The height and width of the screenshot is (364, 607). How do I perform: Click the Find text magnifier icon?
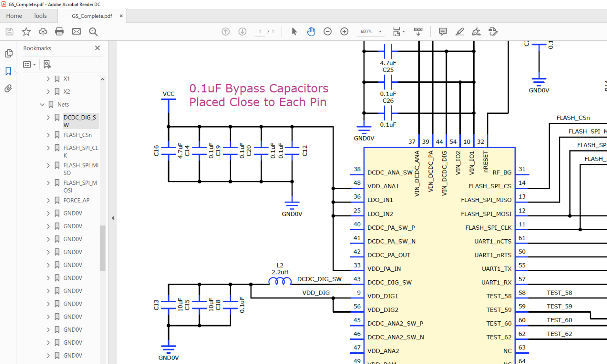pos(93,32)
